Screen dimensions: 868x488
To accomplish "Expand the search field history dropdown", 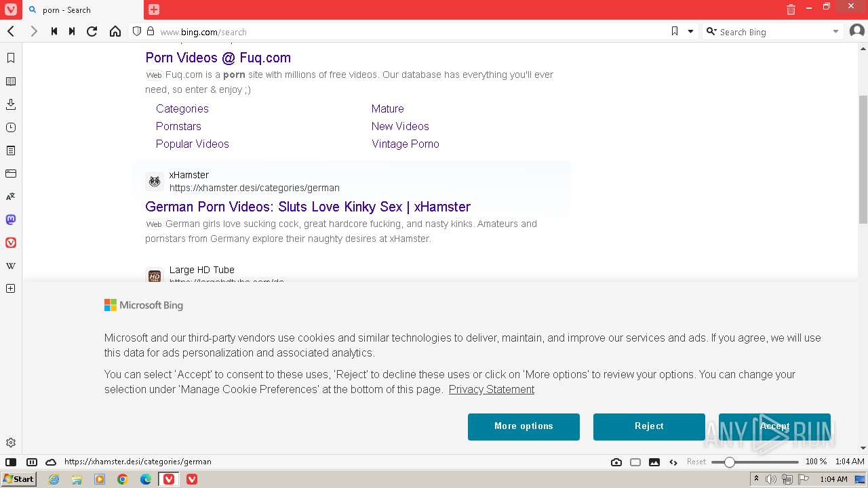I will (835, 31).
